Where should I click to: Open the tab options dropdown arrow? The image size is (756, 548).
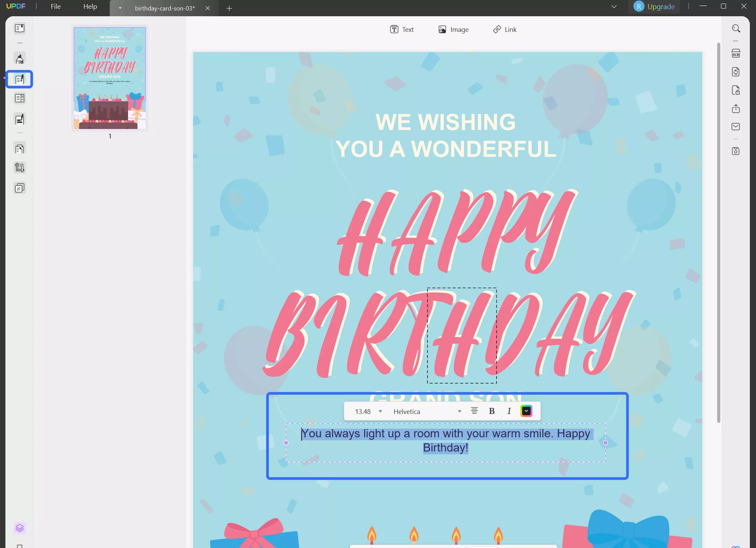pyautogui.click(x=120, y=8)
